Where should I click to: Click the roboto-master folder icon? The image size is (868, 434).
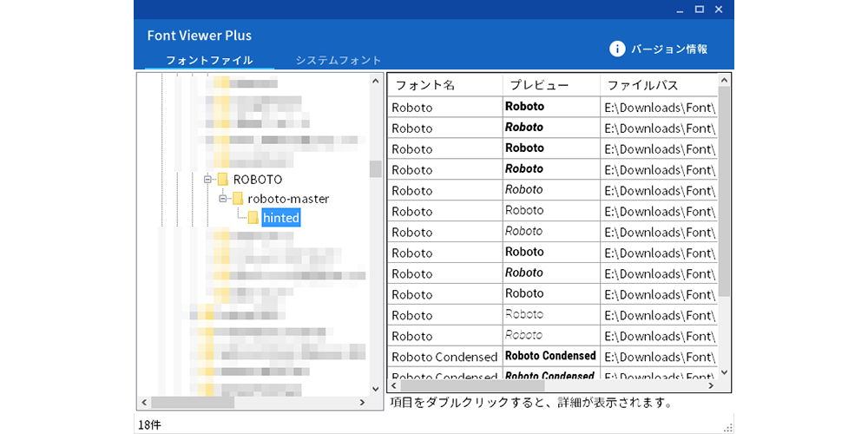tap(238, 198)
